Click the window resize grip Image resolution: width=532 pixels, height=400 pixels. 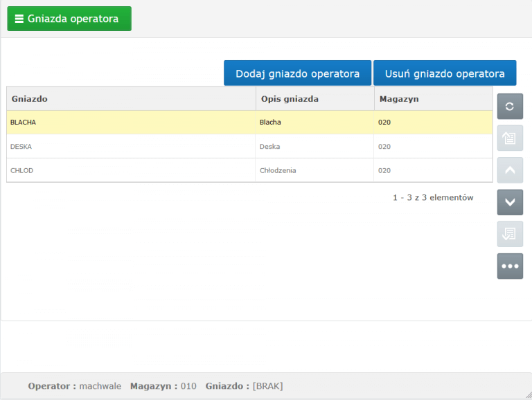click(529, 395)
